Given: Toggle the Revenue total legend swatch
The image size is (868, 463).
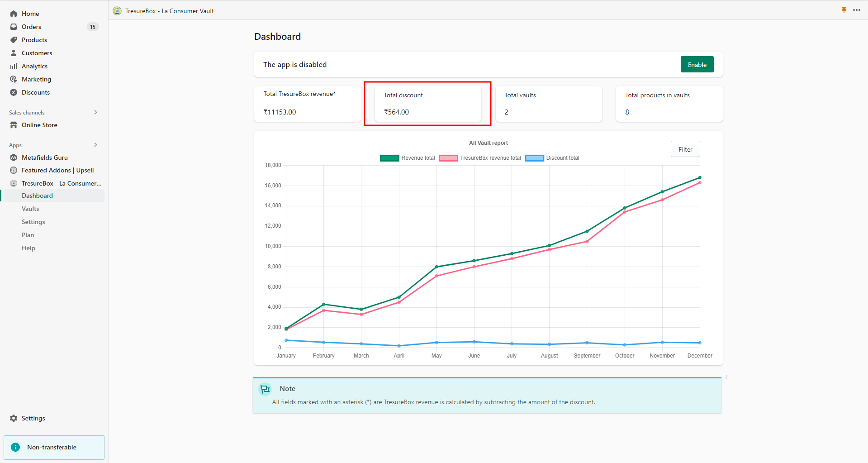Looking at the screenshot, I should click(389, 158).
